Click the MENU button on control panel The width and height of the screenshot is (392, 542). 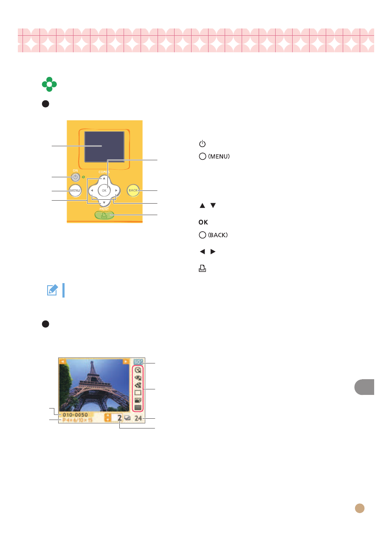(x=75, y=191)
